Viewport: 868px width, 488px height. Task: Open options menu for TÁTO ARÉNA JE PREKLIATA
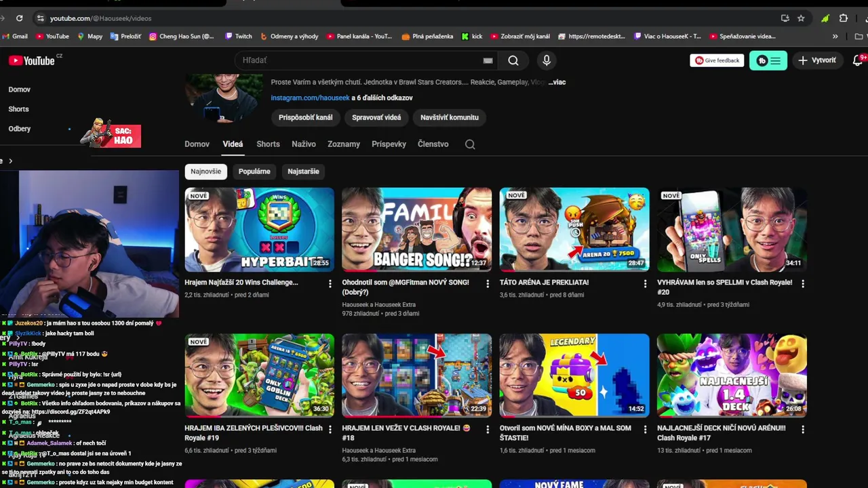(645, 283)
